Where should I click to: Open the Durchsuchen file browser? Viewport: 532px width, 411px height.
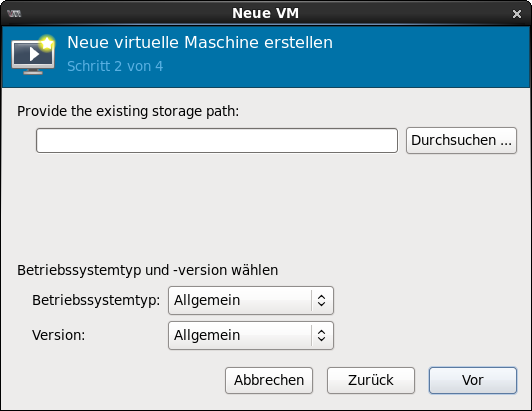(461, 141)
